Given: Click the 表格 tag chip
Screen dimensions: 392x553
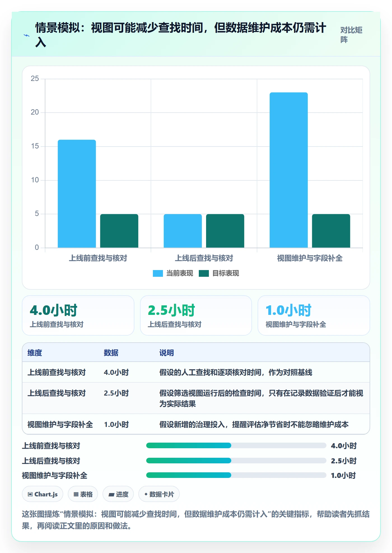Looking at the screenshot, I should pos(83,494).
